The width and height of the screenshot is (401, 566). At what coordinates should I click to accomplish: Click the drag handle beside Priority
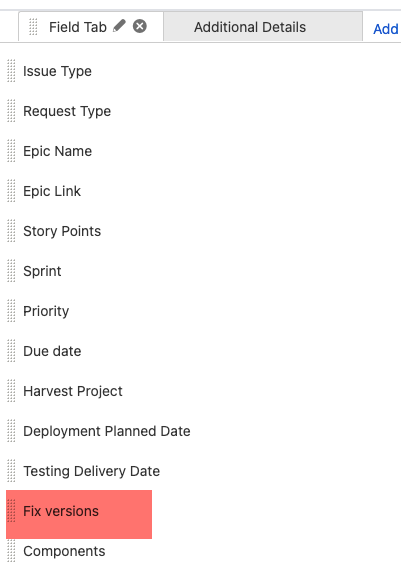tap(11, 311)
